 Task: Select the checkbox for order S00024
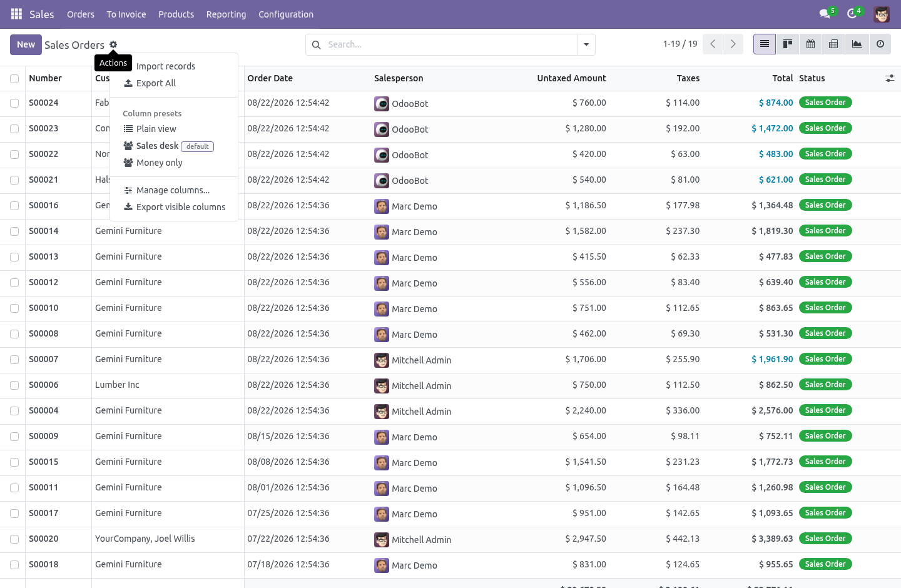click(14, 103)
